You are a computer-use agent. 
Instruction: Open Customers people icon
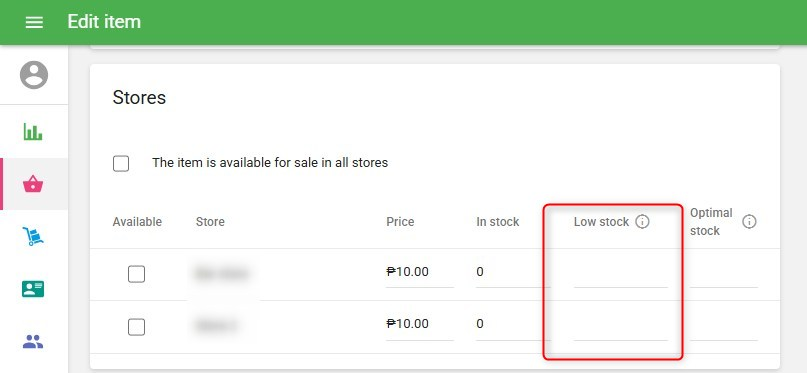click(x=33, y=341)
